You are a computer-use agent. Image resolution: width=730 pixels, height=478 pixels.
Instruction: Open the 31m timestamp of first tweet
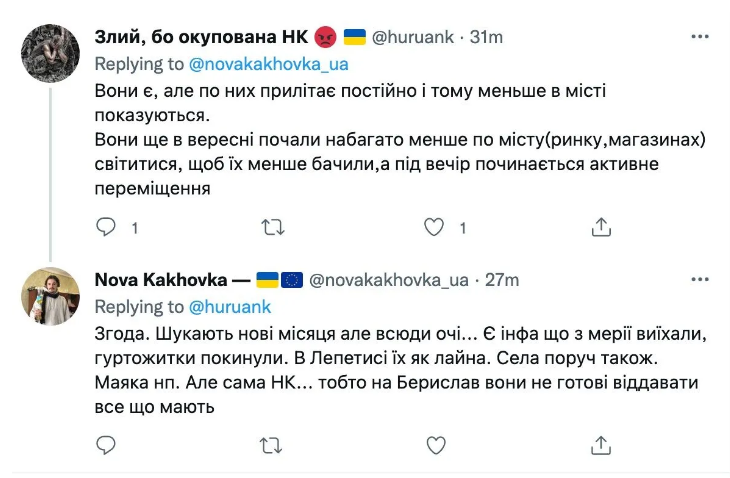coord(486,37)
